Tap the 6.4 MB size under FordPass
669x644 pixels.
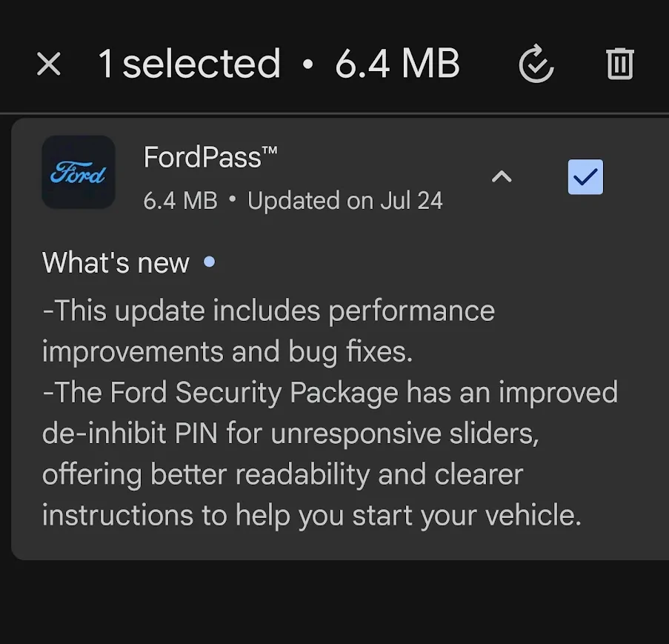tap(180, 201)
